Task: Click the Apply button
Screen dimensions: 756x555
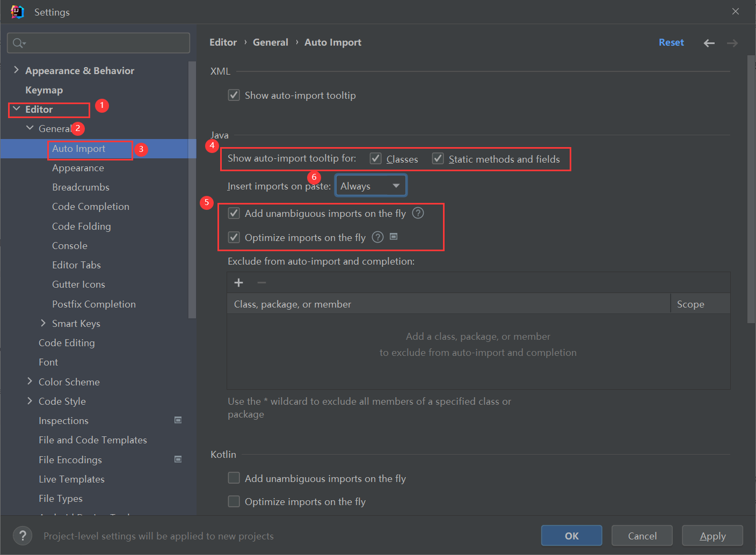Action: click(713, 536)
